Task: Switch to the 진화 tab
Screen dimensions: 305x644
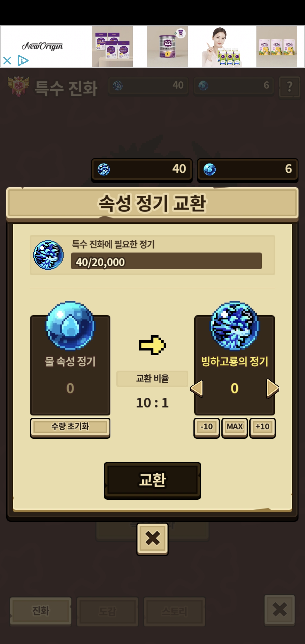Action: point(41,611)
